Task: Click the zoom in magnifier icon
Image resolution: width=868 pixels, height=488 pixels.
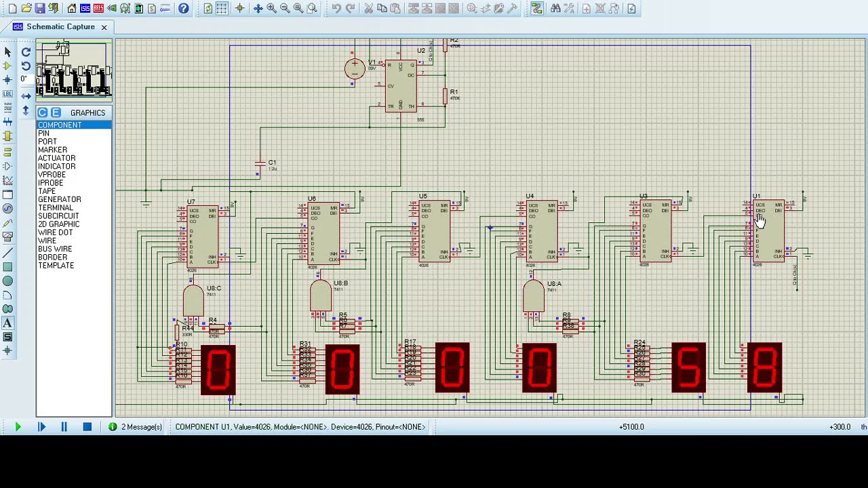Action: 271,9
